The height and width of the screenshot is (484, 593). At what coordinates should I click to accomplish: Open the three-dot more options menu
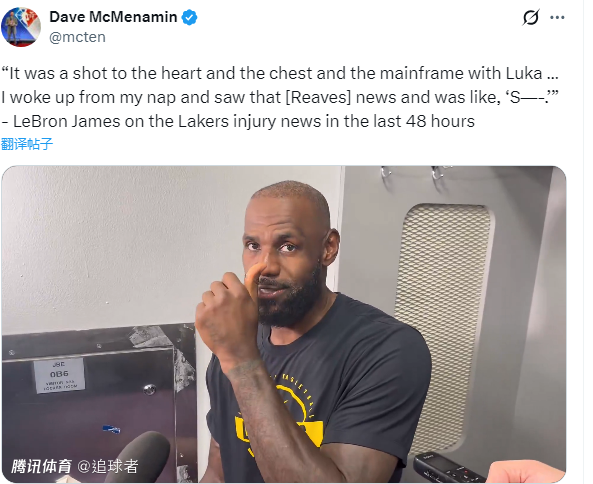click(x=557, y=17)
